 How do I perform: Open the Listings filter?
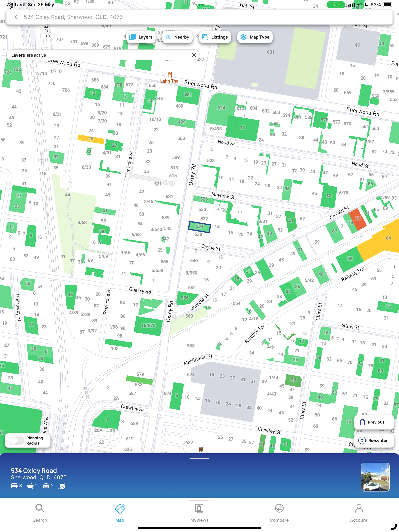pyautogui.click(x=215, y=37)
